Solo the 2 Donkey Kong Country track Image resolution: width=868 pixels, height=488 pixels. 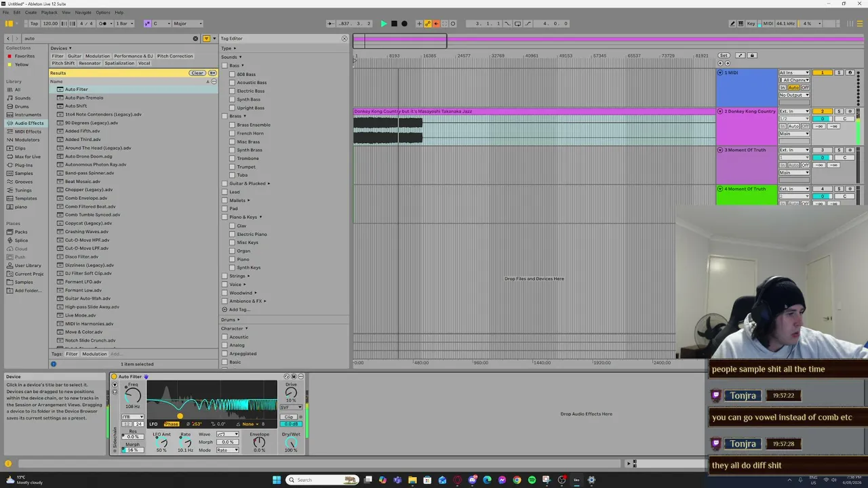(x=839, y=111)
